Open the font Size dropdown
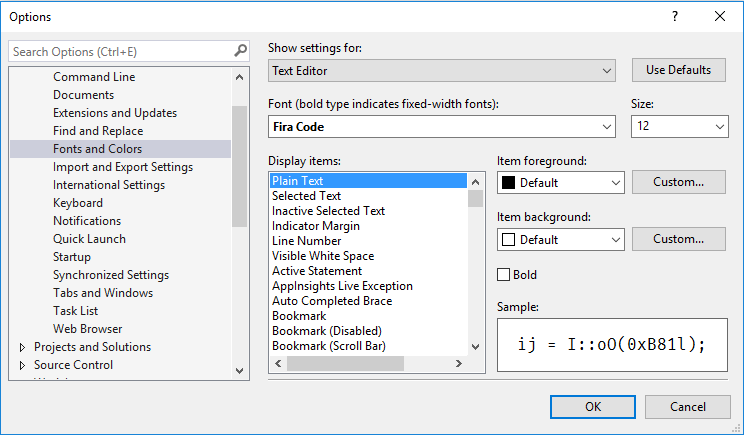The height and width of the screenshot is (435, 744). [x=679, y=127]
